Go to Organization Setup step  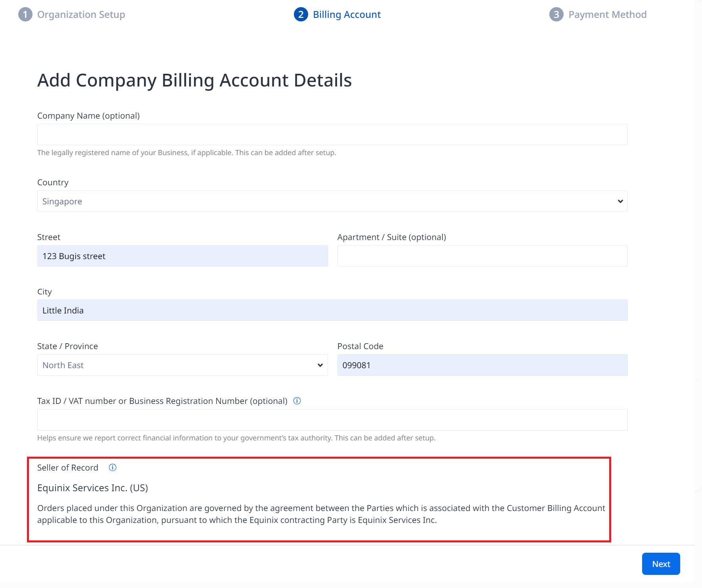81,15
